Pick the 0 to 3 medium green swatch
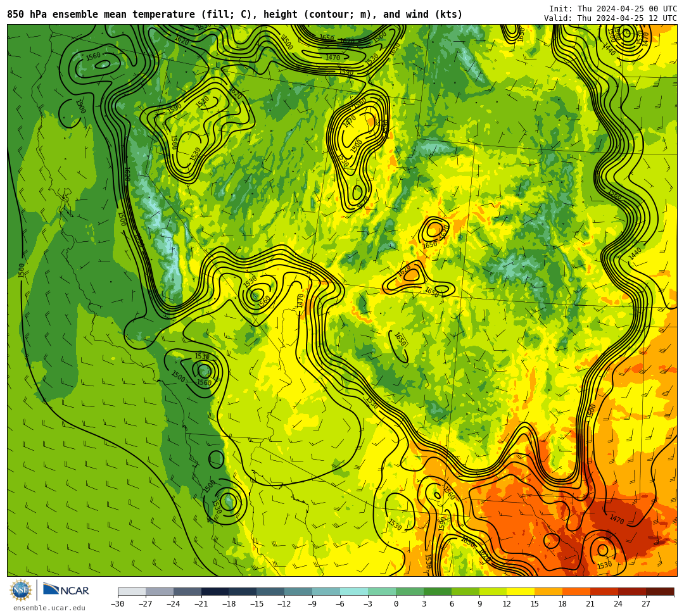This screenshot has height=616, width=684. click(x=410, y=591)
